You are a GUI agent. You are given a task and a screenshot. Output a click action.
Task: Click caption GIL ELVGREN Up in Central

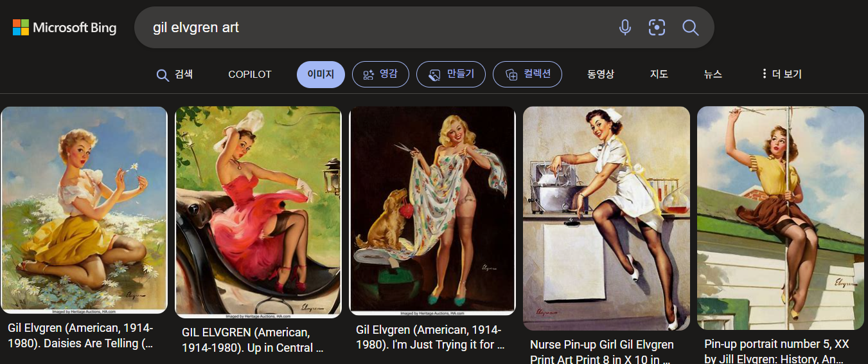pyautogui.click(x=253, y=341)
